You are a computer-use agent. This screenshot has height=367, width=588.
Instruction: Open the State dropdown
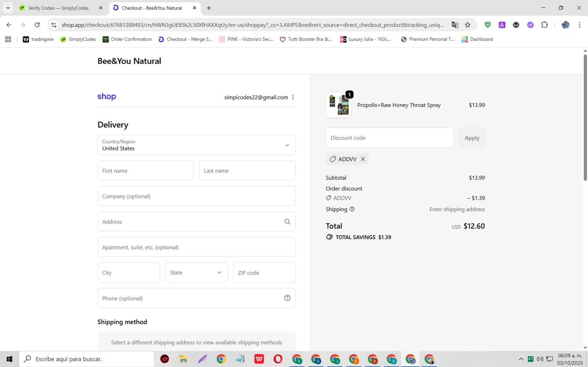click(x=196, y=273)
